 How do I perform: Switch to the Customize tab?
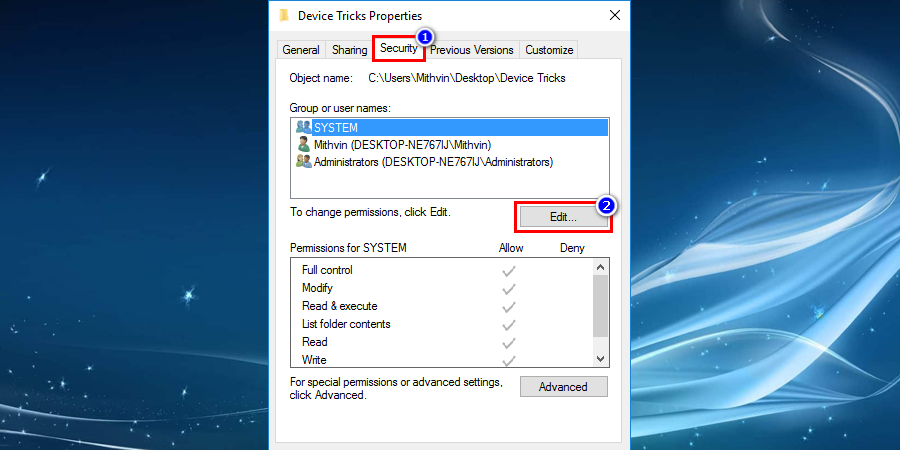(x=549, y=50)
